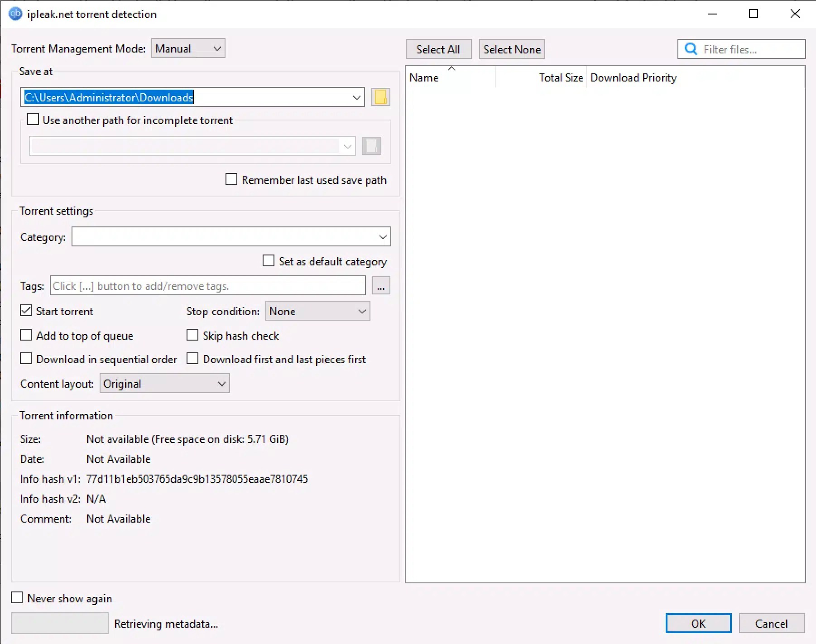Confirm the dialog with OK
The height and width of the screenshot is (644, 816).
[698, 623]
